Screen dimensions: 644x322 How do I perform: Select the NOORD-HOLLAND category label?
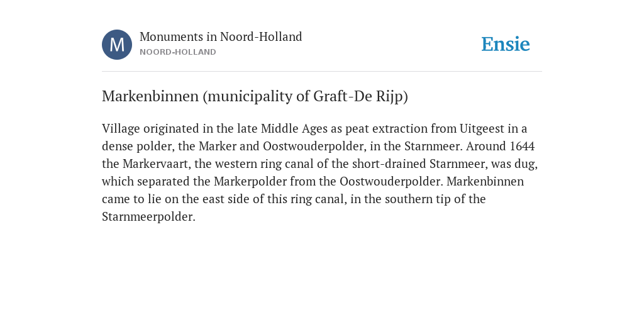click(178, 52)
